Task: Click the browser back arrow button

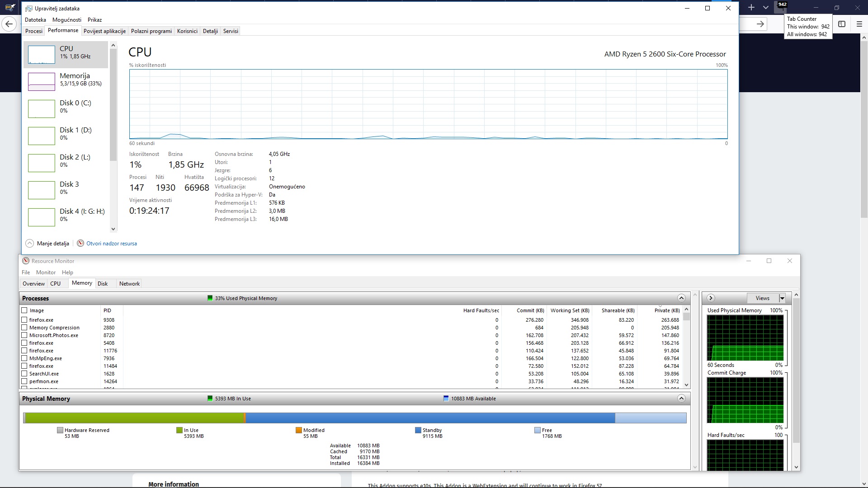Action: pos(9,24)
